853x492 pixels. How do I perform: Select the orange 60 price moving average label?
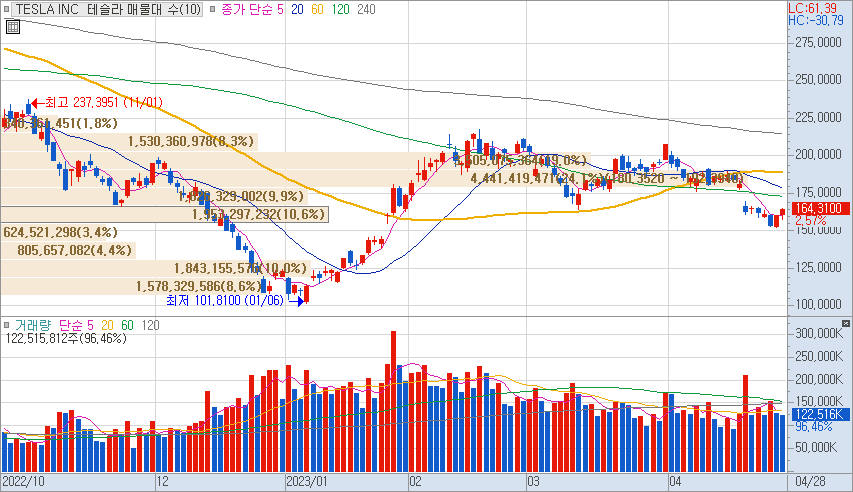click(x=317, y=9)
